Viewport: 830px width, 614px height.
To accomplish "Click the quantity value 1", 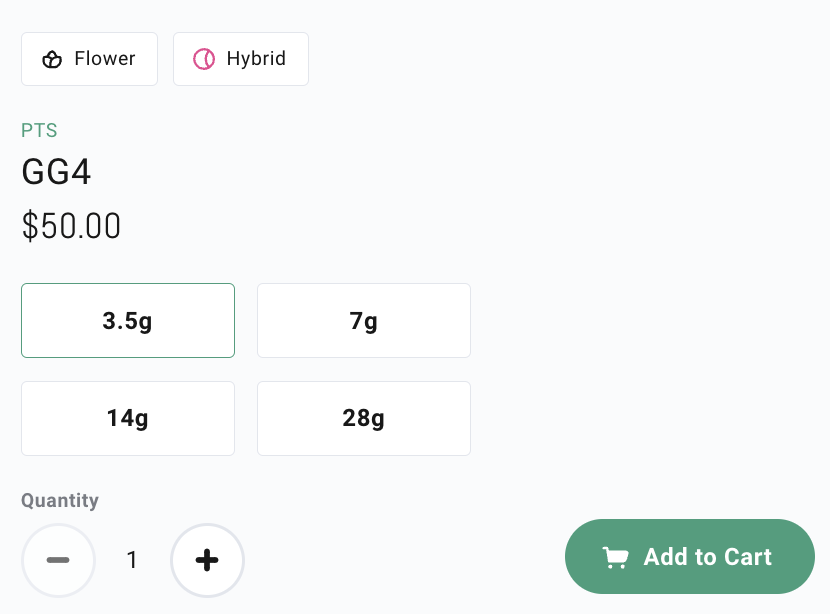I will click(132, 560).
